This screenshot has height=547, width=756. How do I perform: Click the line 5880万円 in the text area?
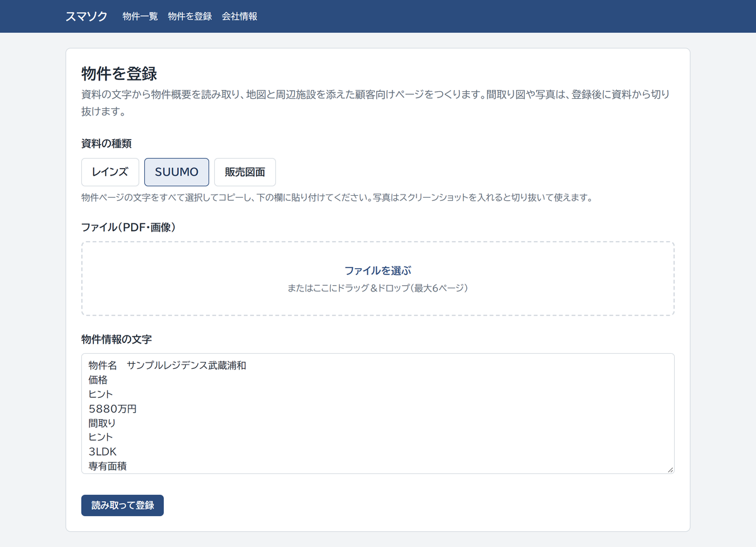tap(113, 409)
